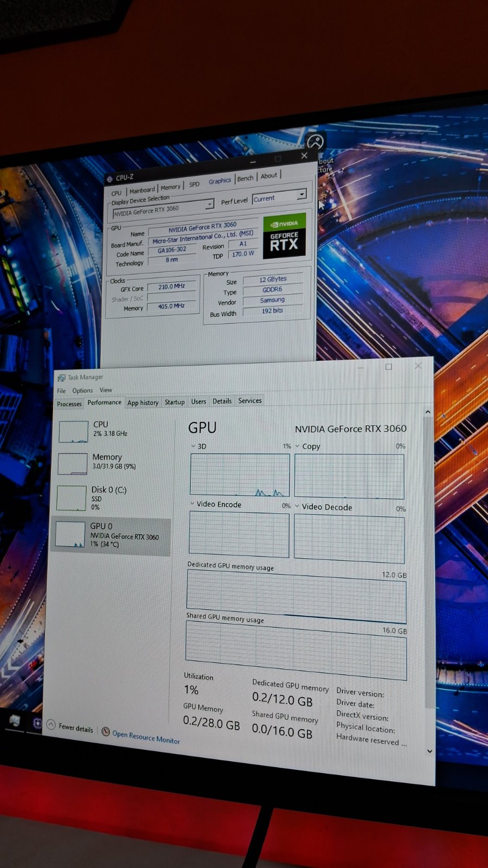Open the View menu in Task Manager
The width and height of the screenshot is (488, 868).
(106, 390)
